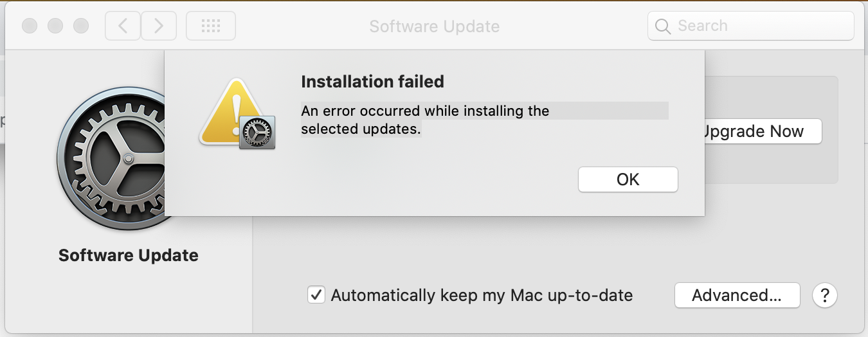Open the Advanced... options
The width and height of the screenshot is (868, 337).
click(x=737, y=295)
